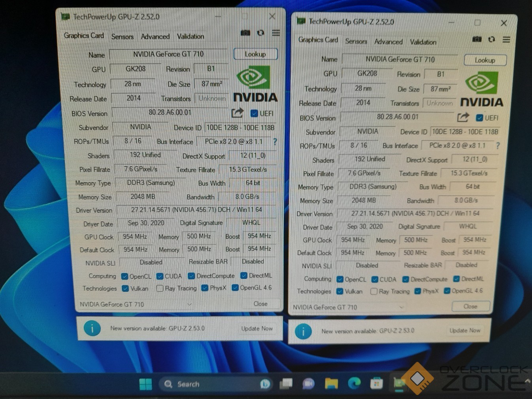Toggle the UEFI checkbox in right window
Screen dimensions: 532x399
tap(479, 118)
